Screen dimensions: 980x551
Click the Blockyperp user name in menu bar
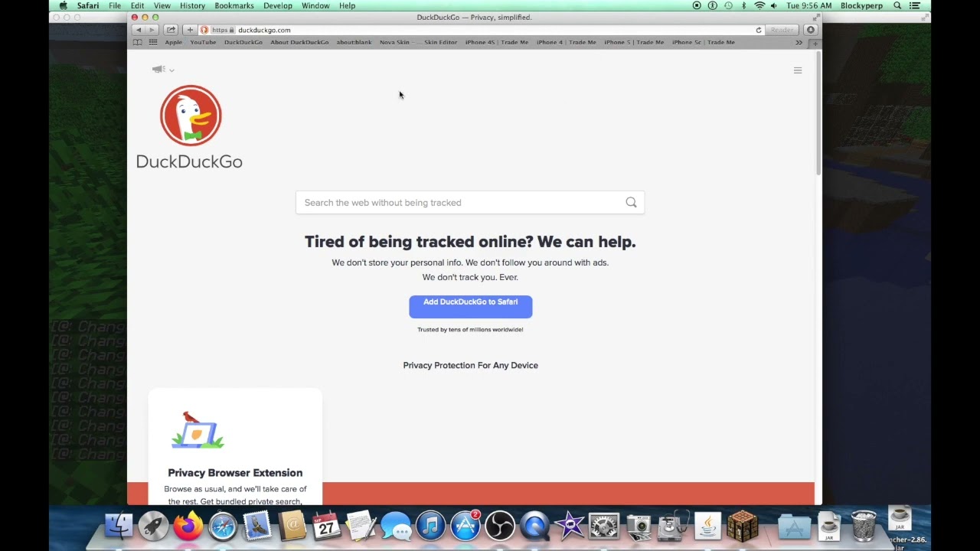coord(861,5)
